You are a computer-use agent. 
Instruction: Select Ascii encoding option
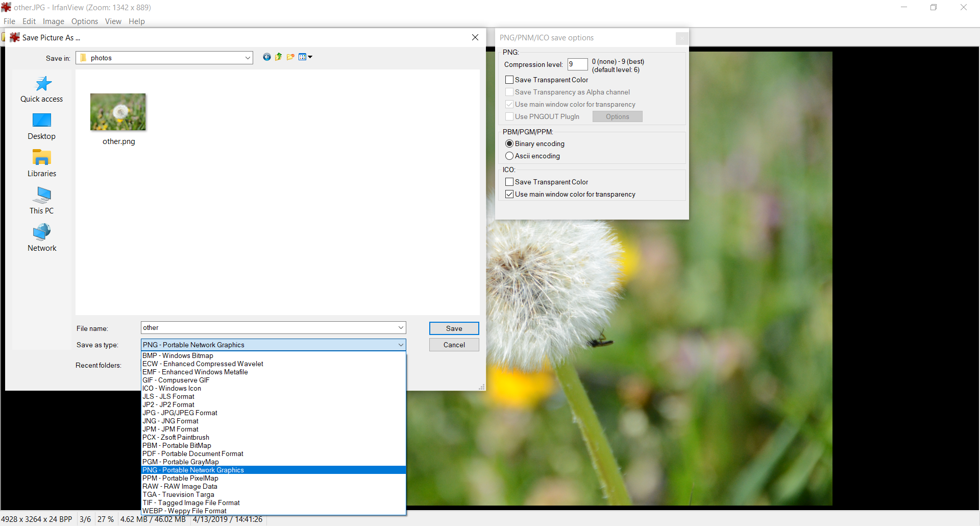509,156
